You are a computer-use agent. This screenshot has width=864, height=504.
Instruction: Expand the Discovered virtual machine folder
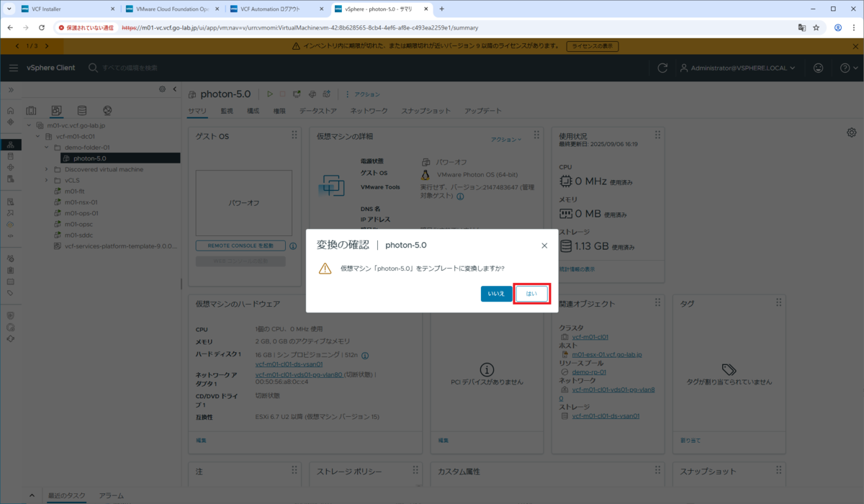(x=47, y=169)
